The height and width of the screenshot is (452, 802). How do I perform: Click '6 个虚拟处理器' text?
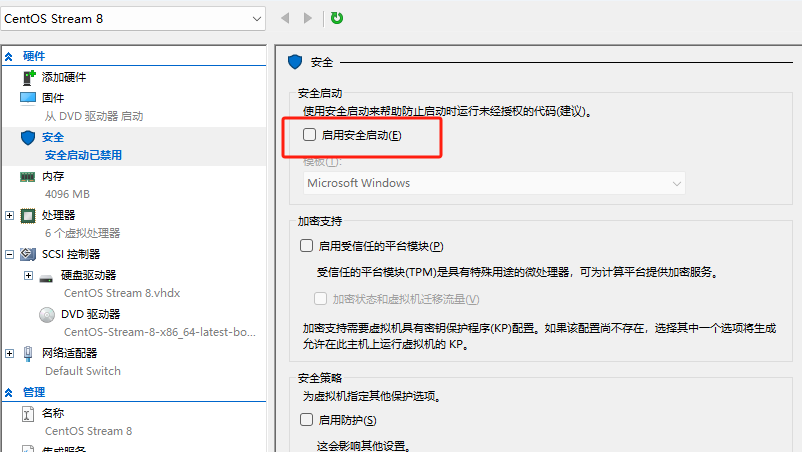click(x=82, y=233)
